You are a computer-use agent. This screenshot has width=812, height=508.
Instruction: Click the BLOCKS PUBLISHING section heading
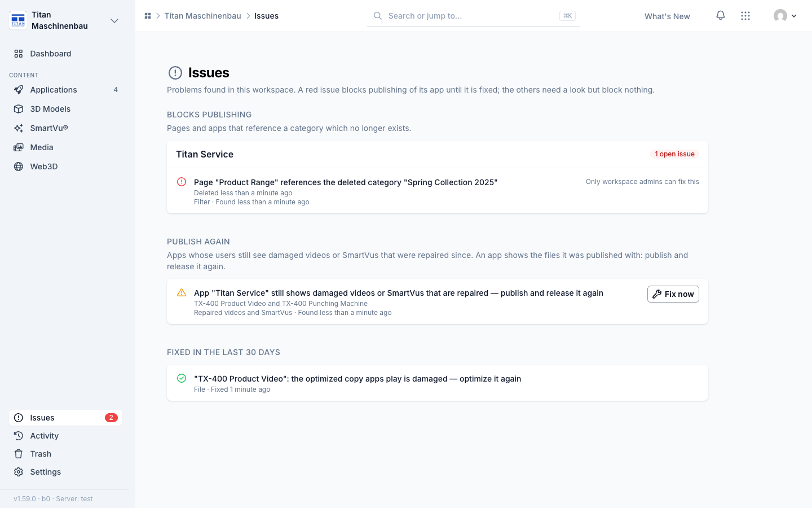209,115
